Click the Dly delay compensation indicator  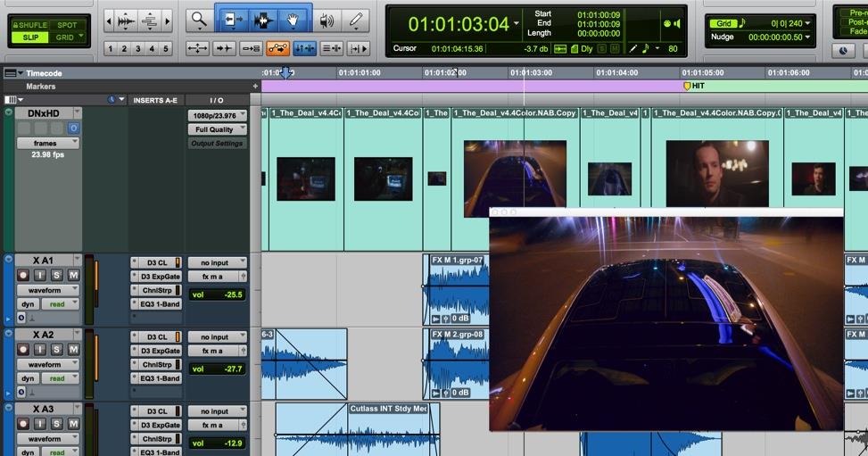click(587, 49)
